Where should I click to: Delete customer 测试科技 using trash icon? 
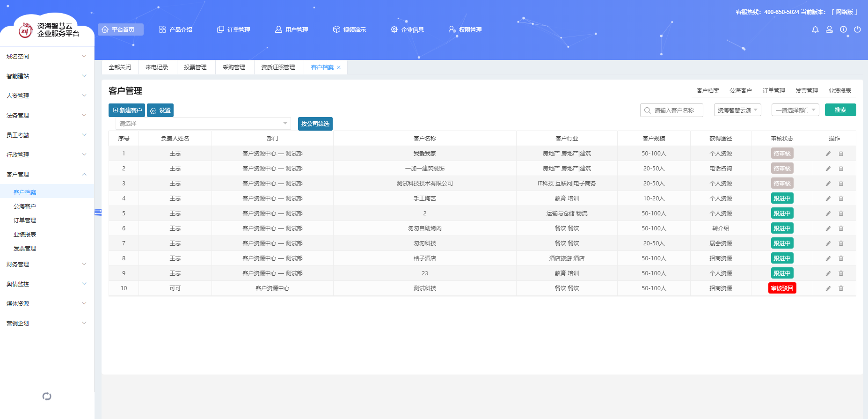tap(841, 288)
